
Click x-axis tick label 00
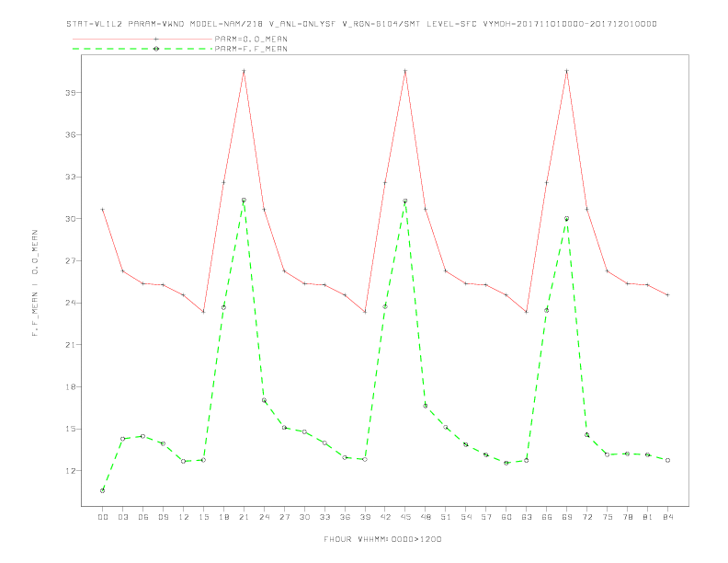point(103,517)
